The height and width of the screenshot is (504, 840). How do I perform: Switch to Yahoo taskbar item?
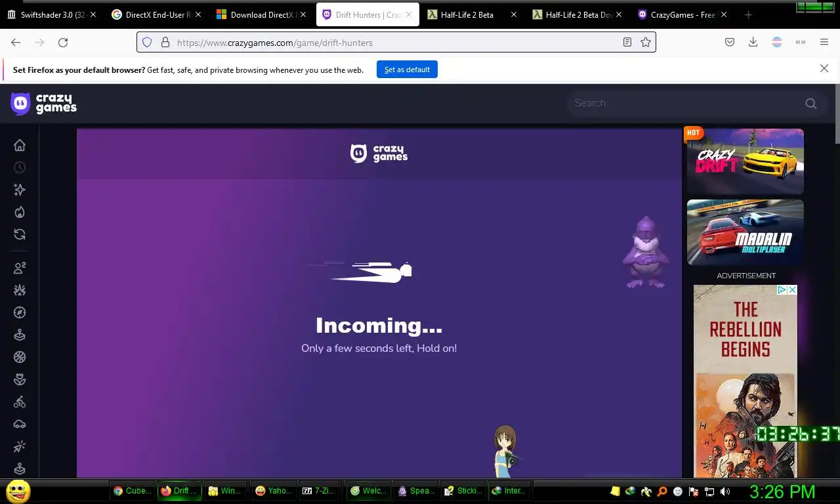[274, 490]
